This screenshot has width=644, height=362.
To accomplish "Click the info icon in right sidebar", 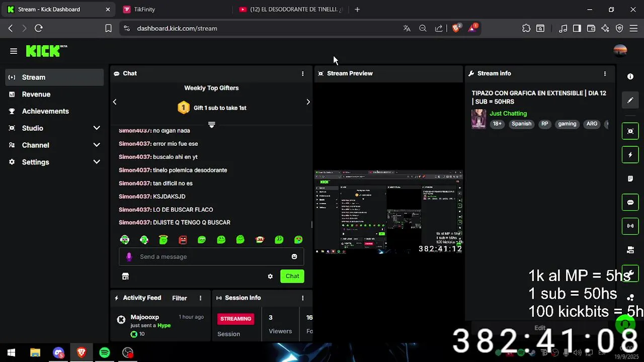I will 630,77.
